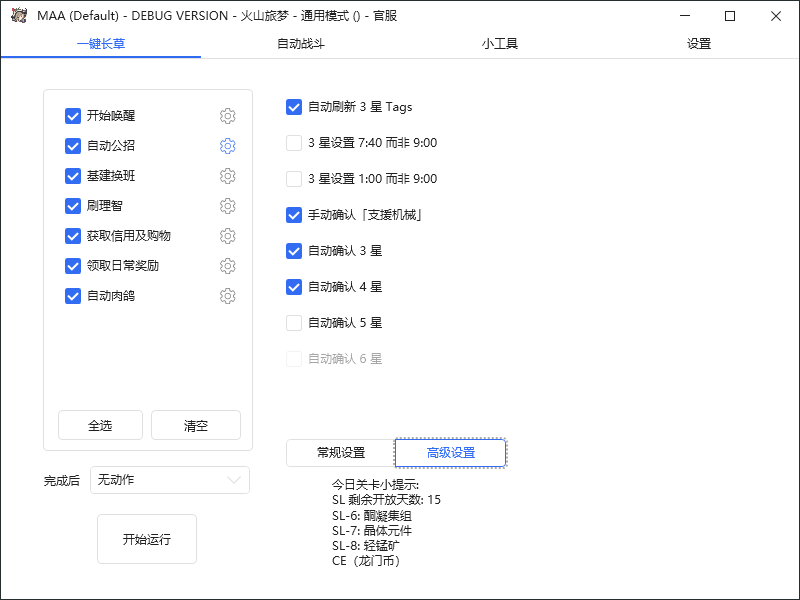Viewport: 800px width, 600px height.
Task: Open settings gear for 自动肉鸽
Action: coord(227,296)
